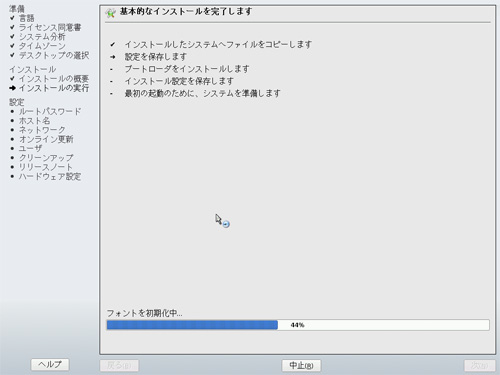Click 最初の起動のために step text
The image size is (500, 375).
pyautogui.click(x=203, y=94)
